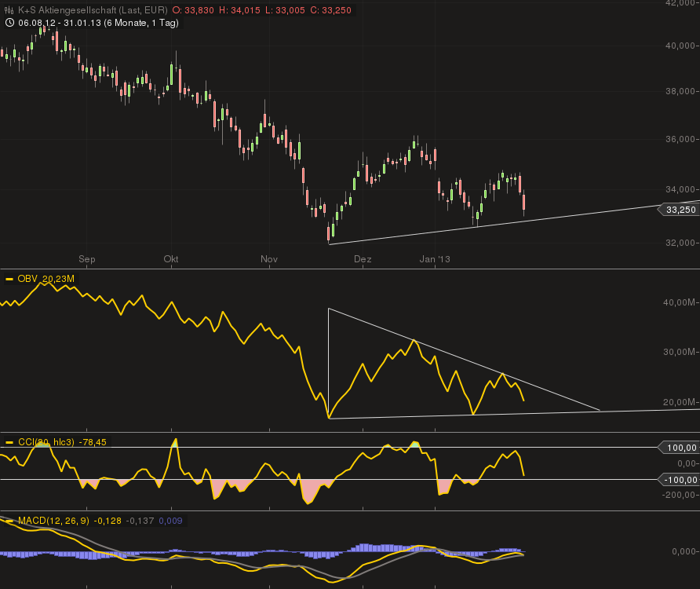This screenshot has width=700, height=589.
Task: Click the 40,00M OBV axis label
Action: point(679,302)
